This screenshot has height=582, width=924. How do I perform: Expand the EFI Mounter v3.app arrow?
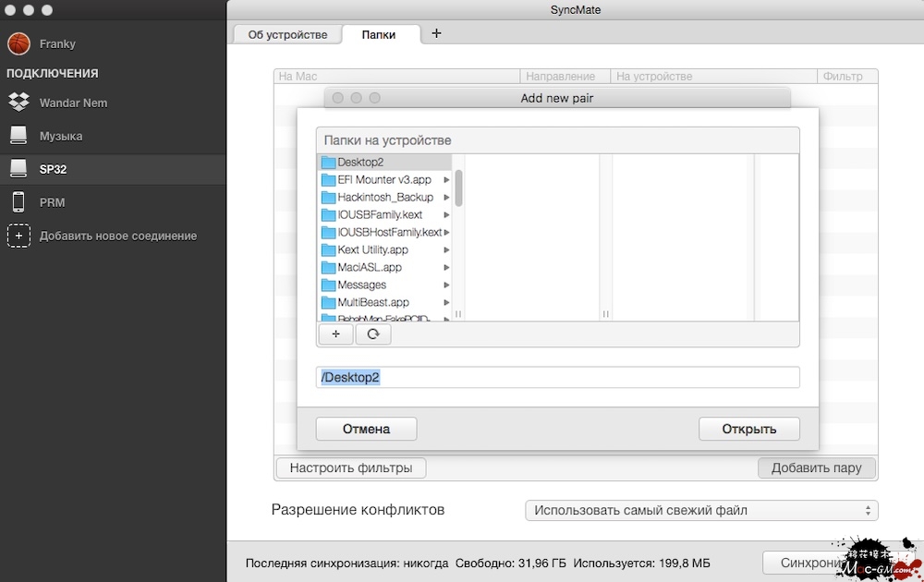coord(446,180)
